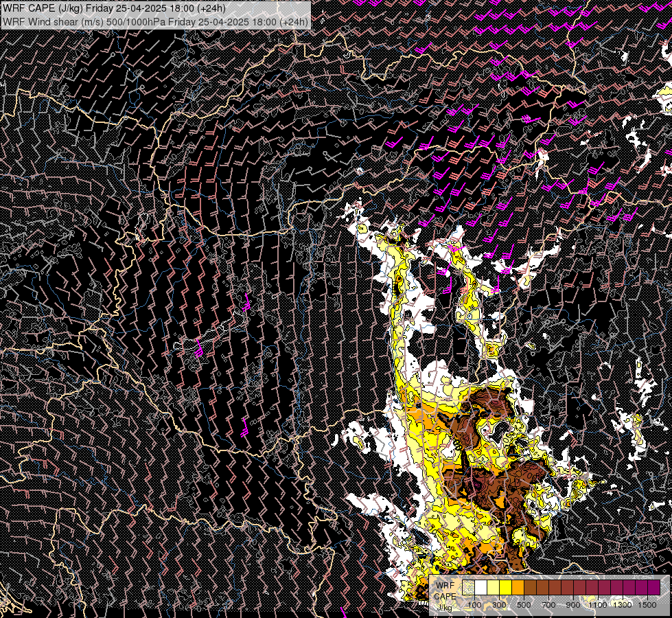Click the 100 legend value
The image size is (672, 618).
pos(474,605)
